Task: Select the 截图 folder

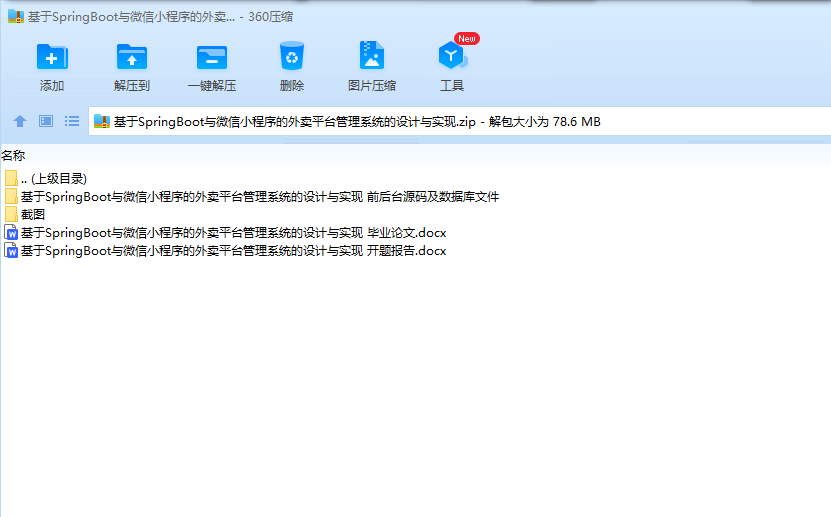Action: pyautogui.click(x=24, y=215)
